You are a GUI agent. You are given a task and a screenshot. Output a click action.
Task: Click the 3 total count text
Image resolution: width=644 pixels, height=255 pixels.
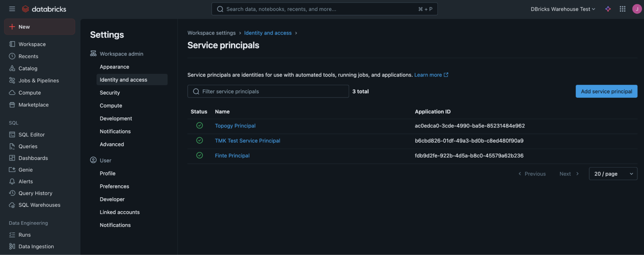(360, 91)
